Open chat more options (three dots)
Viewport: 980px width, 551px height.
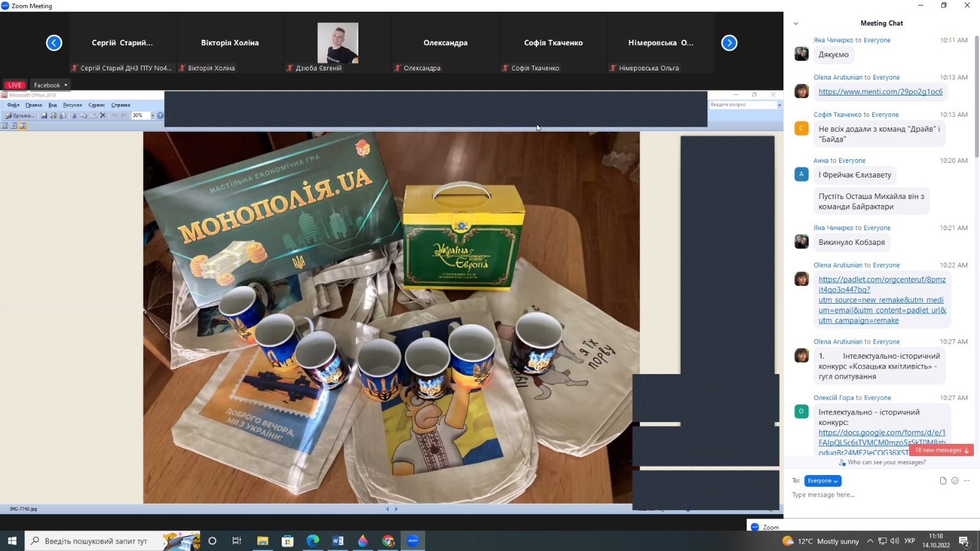click(x=967, y=481)
